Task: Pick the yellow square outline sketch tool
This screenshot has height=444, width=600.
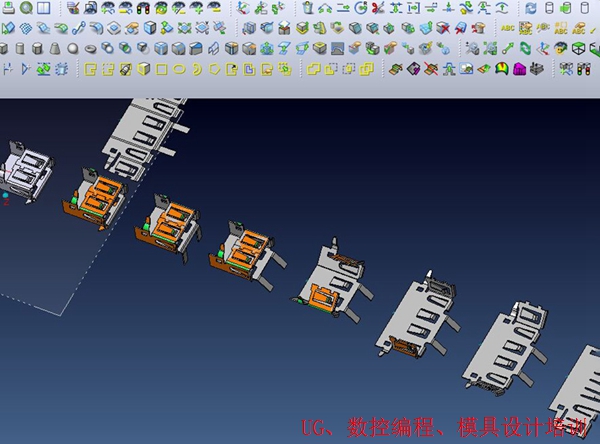Action: pyautogui.click(x=160, y=69)
